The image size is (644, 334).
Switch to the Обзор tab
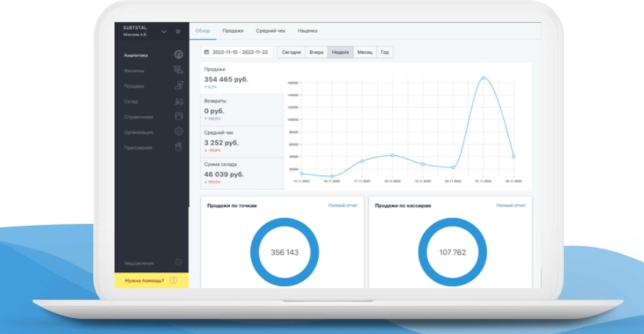[203, 31]
